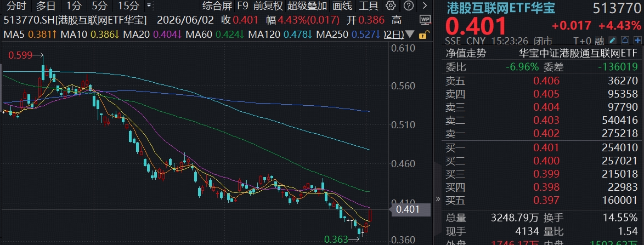Select 卖三 ask row 0.404
The height and width of the screenshot is (245, 644).
click(x=541, y=107)
